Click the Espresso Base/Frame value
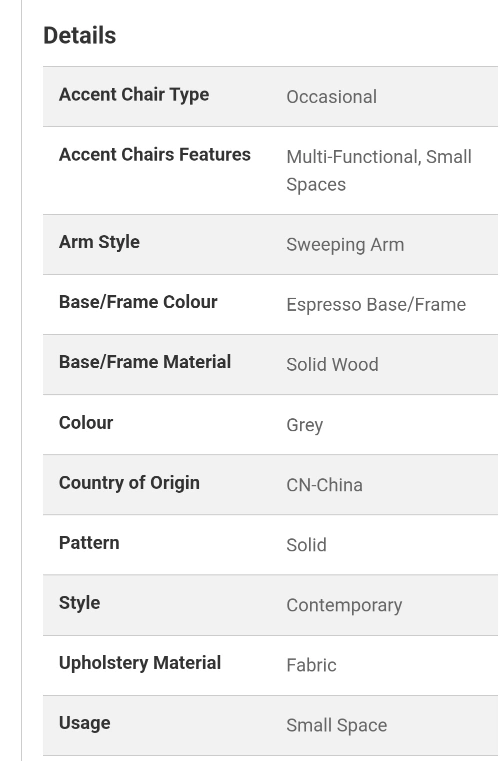Screen dimensions: 500x761 click(376, 305)
